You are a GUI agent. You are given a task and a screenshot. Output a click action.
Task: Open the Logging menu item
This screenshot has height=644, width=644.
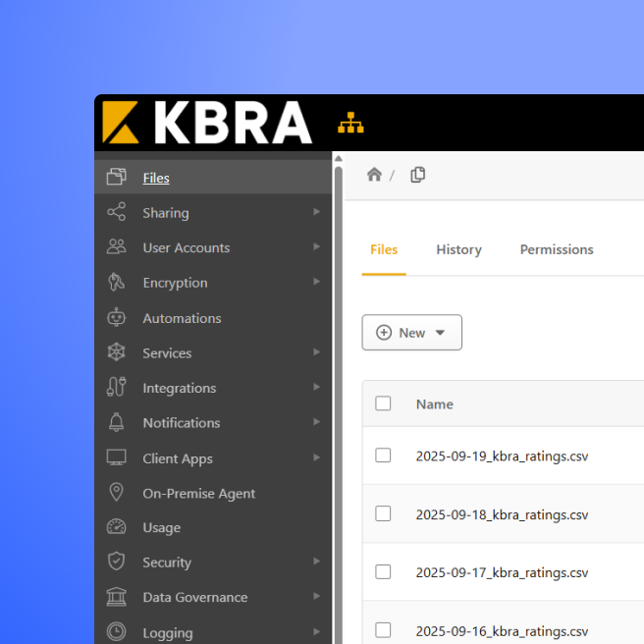[x=213, y=632]
